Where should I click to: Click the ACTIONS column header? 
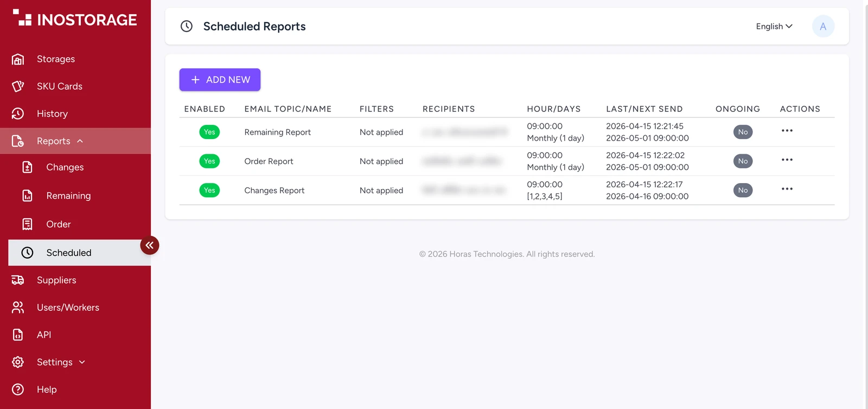tap(800, 109)
